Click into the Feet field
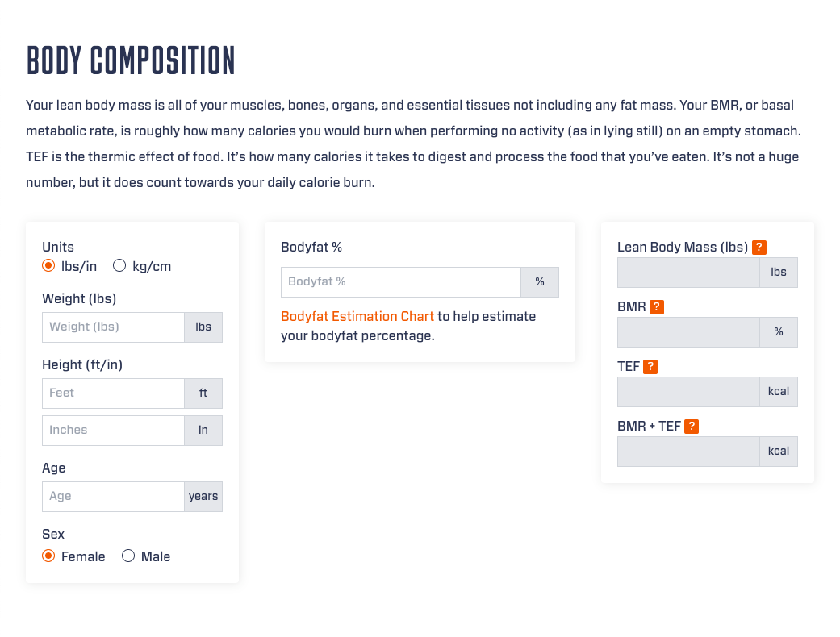The height and width of the screenshot is (637, 840). [114, 393]
